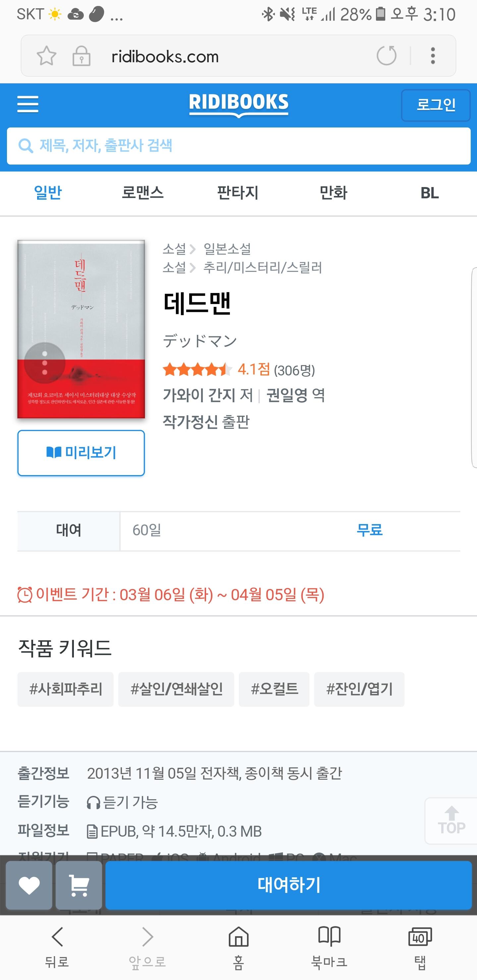Open the browser three-dot options menu

(433, 56)
